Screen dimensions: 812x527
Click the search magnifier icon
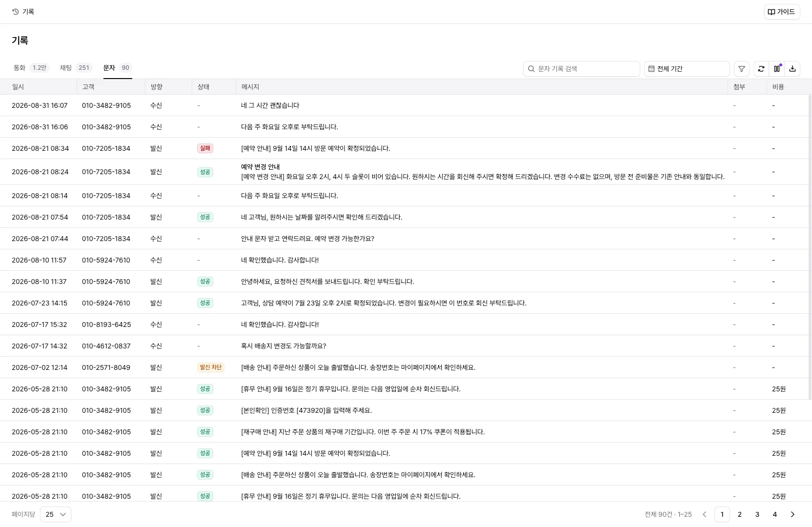[x=531, y=69]
